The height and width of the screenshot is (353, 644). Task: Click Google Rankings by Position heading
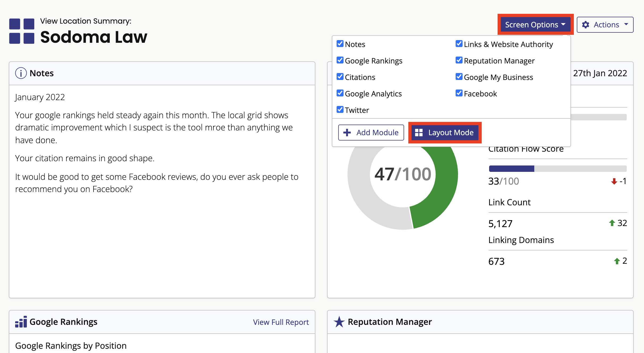pos(71,346)
